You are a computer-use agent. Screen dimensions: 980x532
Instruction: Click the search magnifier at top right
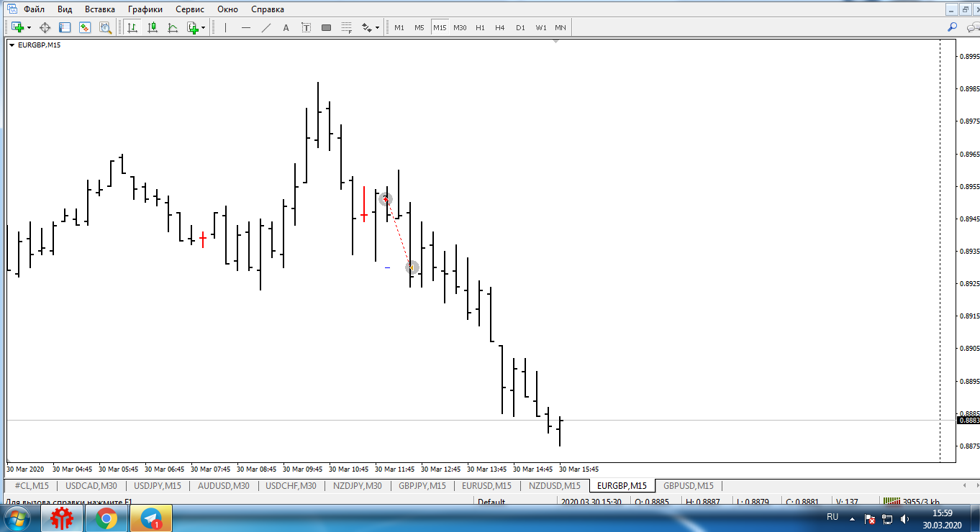pos(952,27)
